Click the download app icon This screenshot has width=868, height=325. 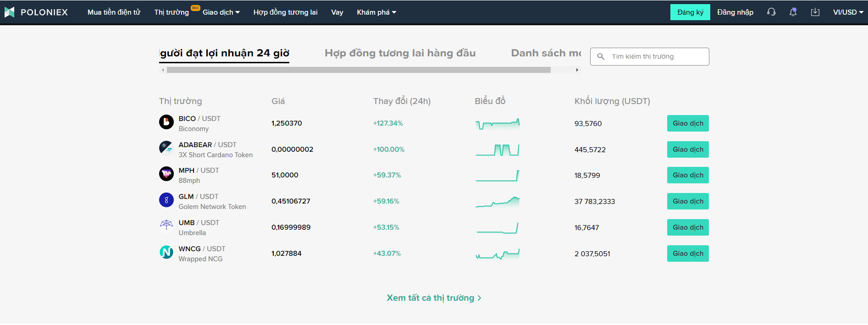coord(815,12)
